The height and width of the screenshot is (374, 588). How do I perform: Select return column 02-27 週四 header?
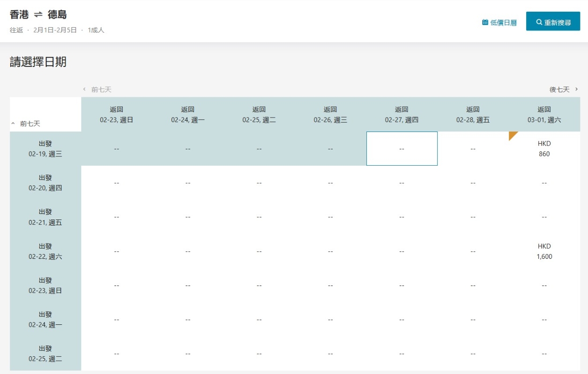pyautogui.click(x=402, y=115)
